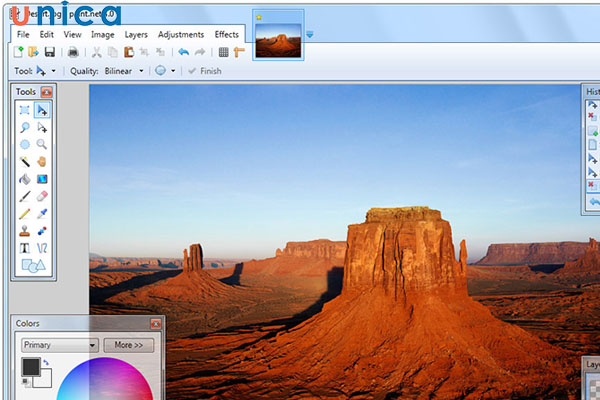Click the Finish button
The width and height of the screenshot is (600, 400).
[205, 71]
